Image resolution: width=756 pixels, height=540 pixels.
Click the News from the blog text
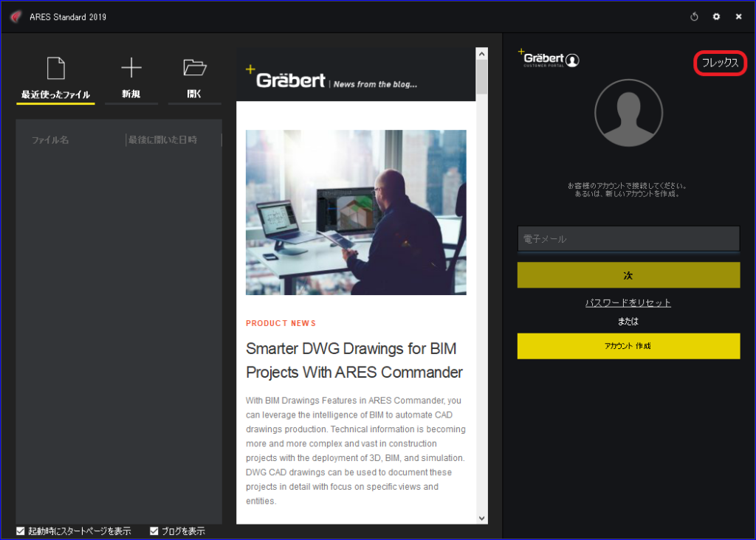375,84
